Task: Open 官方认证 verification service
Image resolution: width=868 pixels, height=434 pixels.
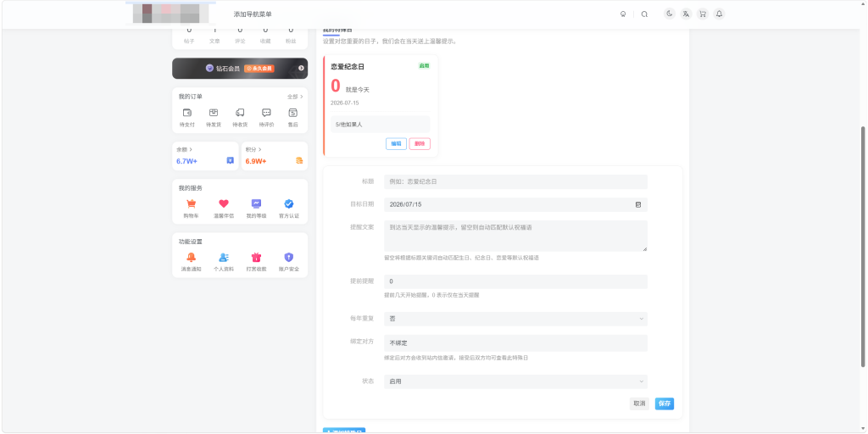Action: [289, 209]
